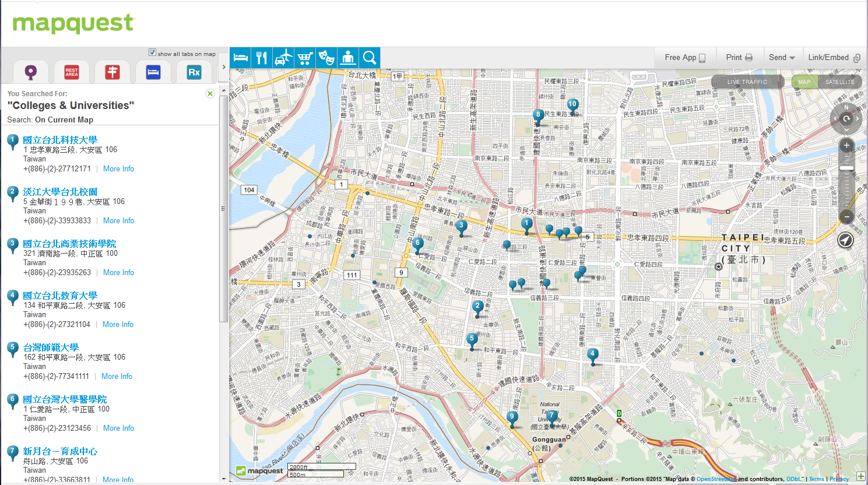Click map pin number 1
The width and height of the screenshot is (868, 485).
[527, 225]
